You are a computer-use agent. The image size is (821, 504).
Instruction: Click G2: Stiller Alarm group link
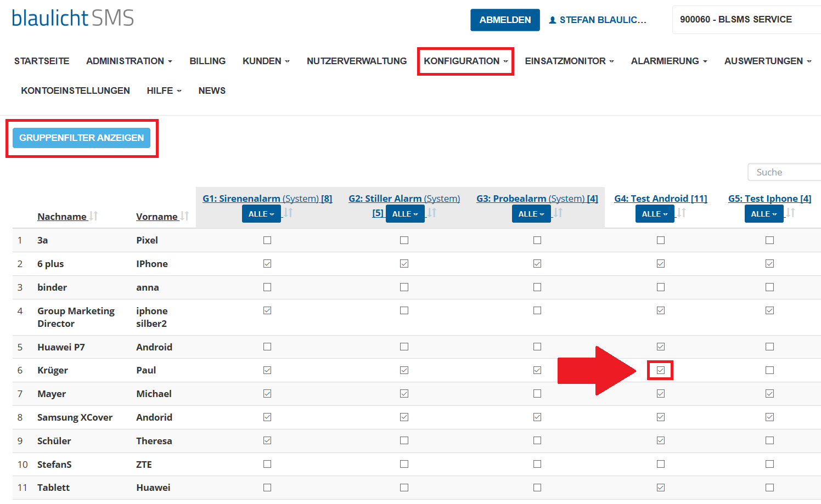pyautogui.click(x=404, y=199)
